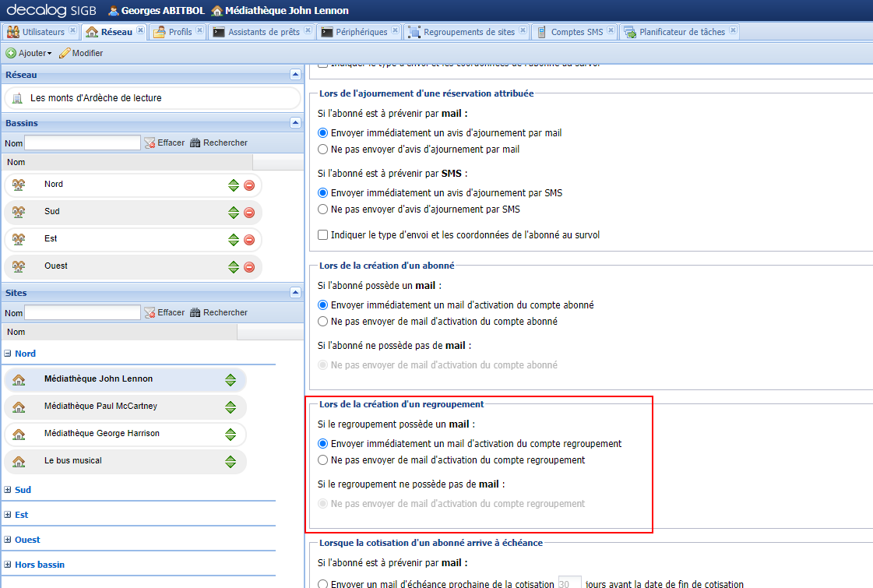Select 'Ne pas envoyer de mail d'activation du compte abonné'

pyautogui.click(x=322, y=321)
